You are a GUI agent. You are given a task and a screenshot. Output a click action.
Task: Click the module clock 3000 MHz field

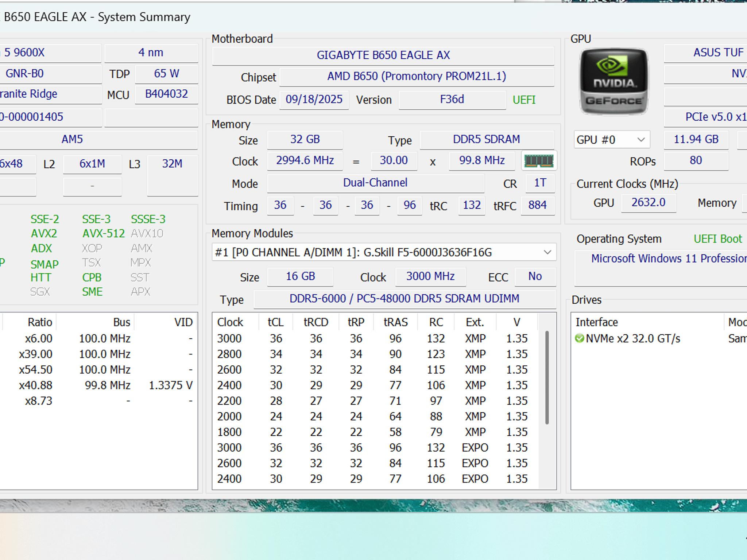[x=430, y=276]
